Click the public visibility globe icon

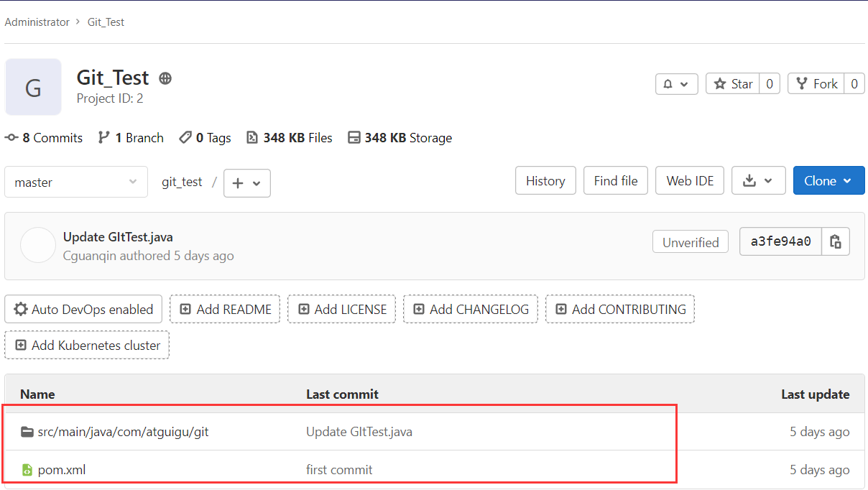pyautogui.click(x=165, y=78)
